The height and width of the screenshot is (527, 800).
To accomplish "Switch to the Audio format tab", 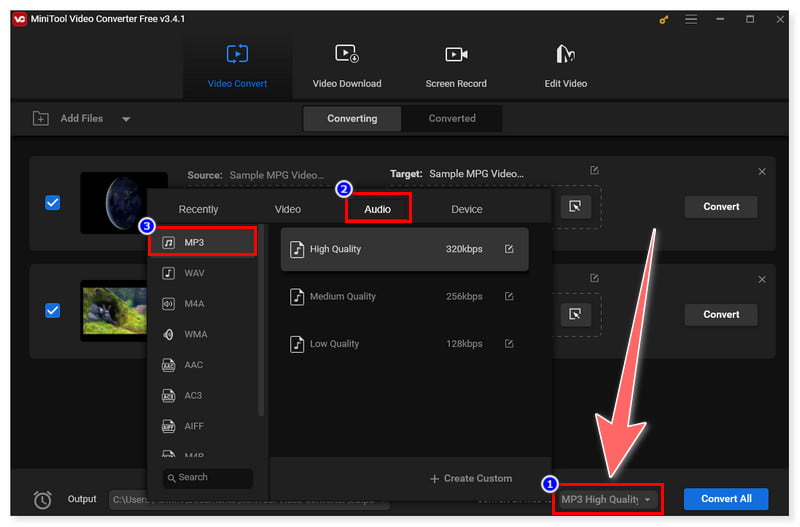I will pyautogui.click(x=377, y=209).
